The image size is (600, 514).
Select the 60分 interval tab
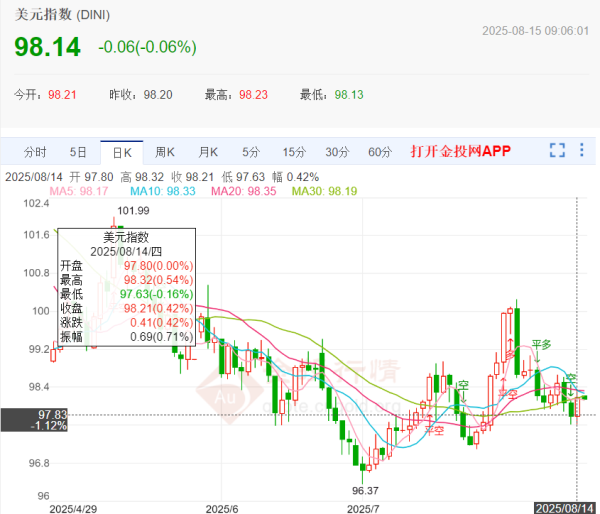coord(380,152)
